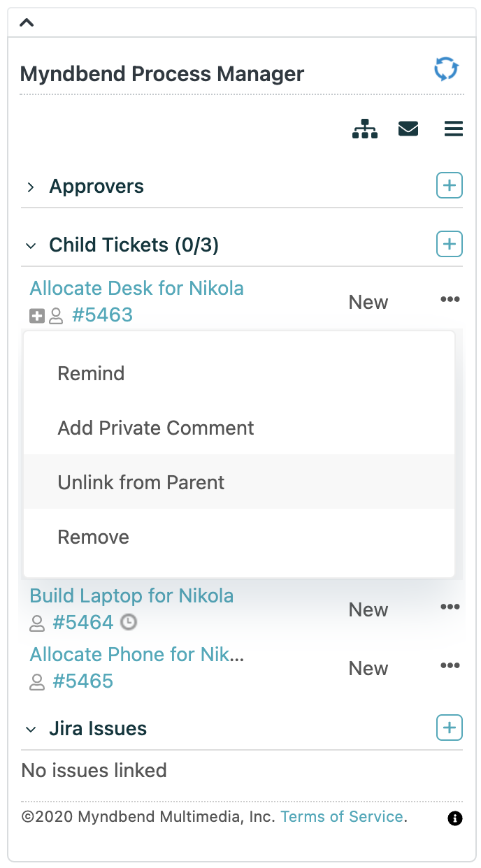Expand the Approvers section
The height and width of the screenshot is (868, 481).
pyautogui.click(x=31, y=187)
